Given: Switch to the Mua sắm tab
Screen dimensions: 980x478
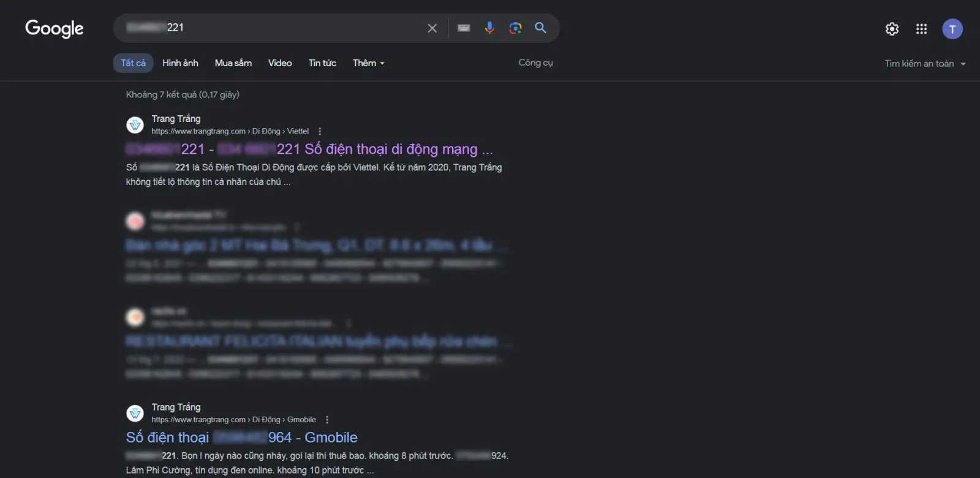Looking at the screenshot, I should coord(233,63).
